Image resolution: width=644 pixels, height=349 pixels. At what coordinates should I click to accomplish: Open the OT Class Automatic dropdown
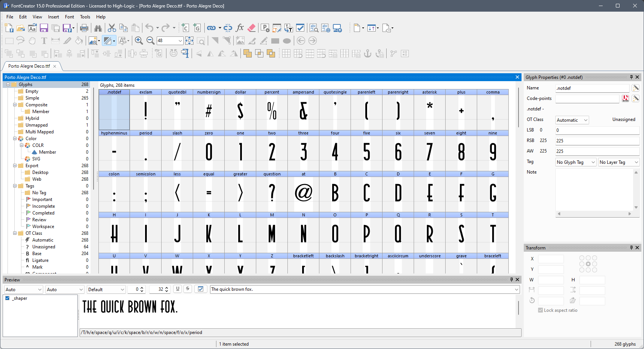point(572,120)
